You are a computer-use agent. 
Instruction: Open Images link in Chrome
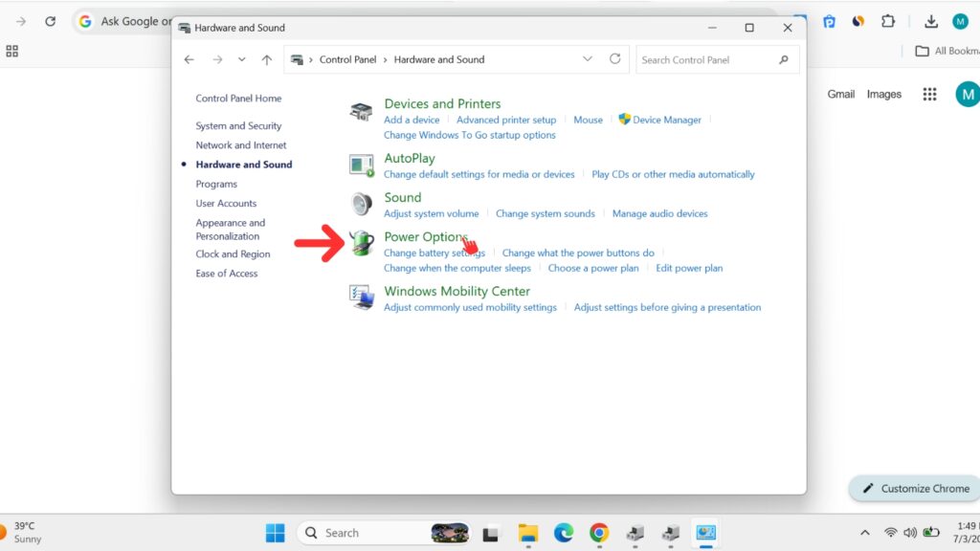[883, 95]
